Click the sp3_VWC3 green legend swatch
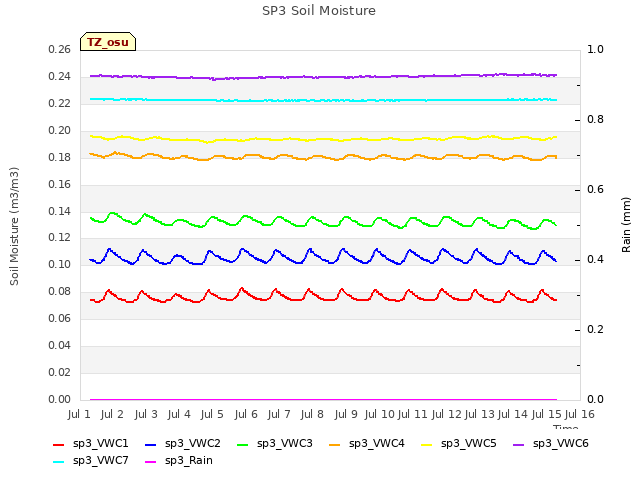This screenshot has width=640, height=480. (242, 445)
